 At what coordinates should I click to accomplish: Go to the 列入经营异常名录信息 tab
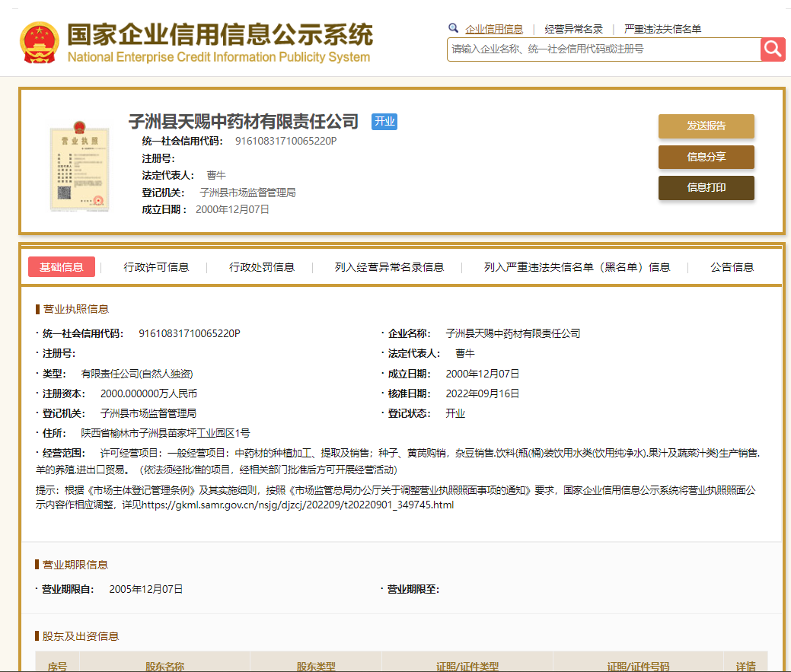389,267
